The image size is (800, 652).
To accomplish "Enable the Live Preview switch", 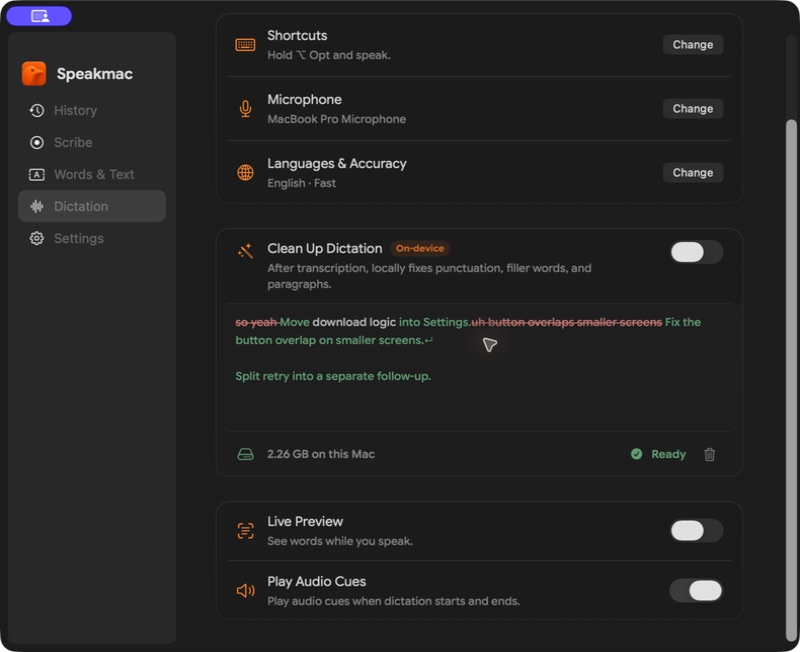I will pos(696,531).
